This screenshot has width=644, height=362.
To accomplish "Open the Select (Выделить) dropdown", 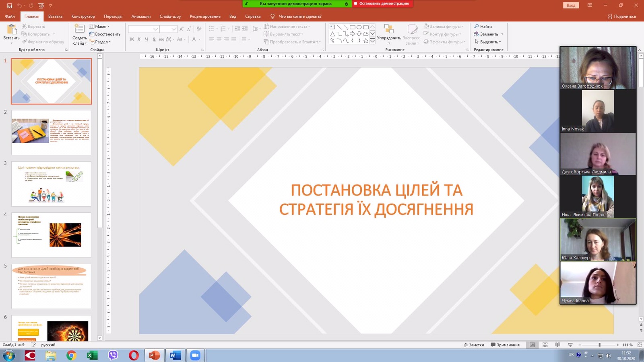I will click(487, 42).
